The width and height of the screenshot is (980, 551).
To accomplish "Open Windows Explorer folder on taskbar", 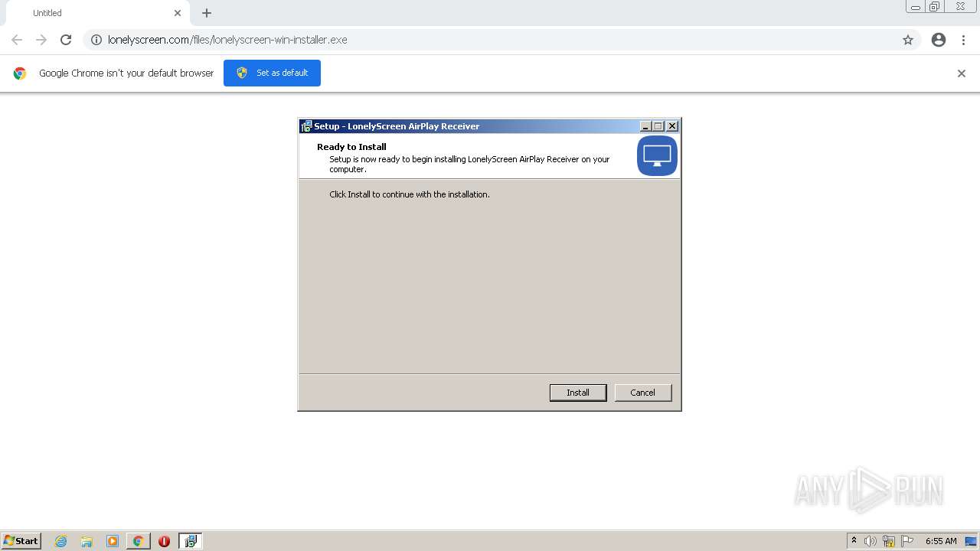I will [87, 541].
